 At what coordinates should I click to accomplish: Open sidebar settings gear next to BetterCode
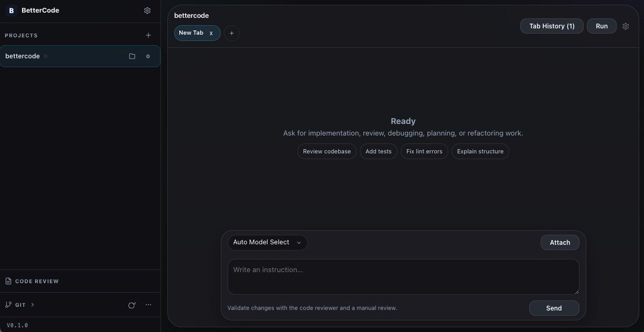click(x=148, y=10)
